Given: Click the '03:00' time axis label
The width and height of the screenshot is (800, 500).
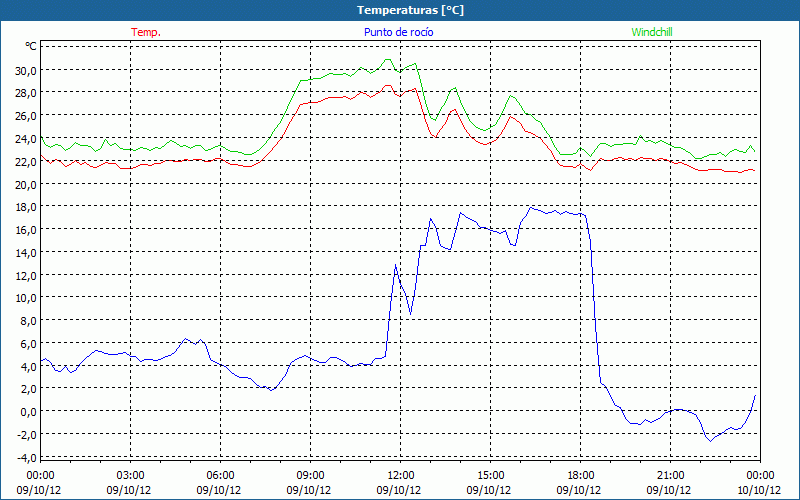Looking at the screenshot, I should coord(130,475).
